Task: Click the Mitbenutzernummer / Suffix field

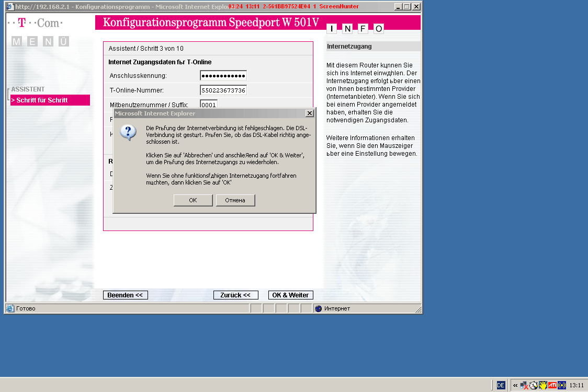Action: coord(209,104)
